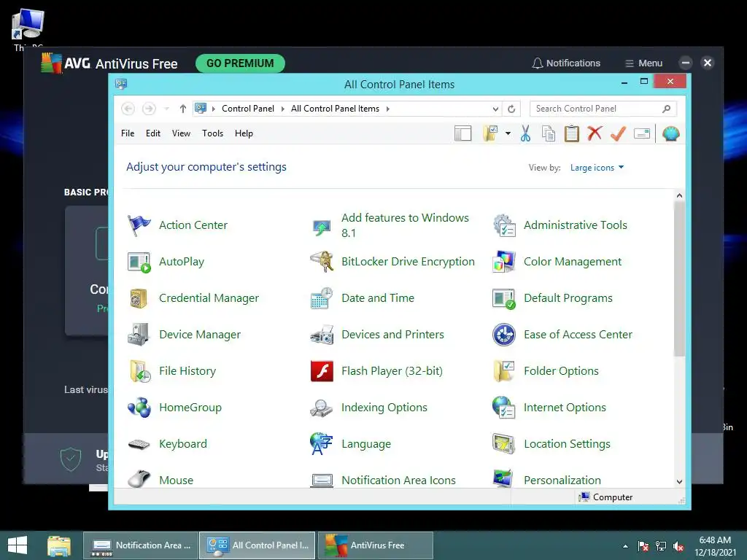Open the Date and Time icon
Screen dimensions: 747x560
coord(322,298)
